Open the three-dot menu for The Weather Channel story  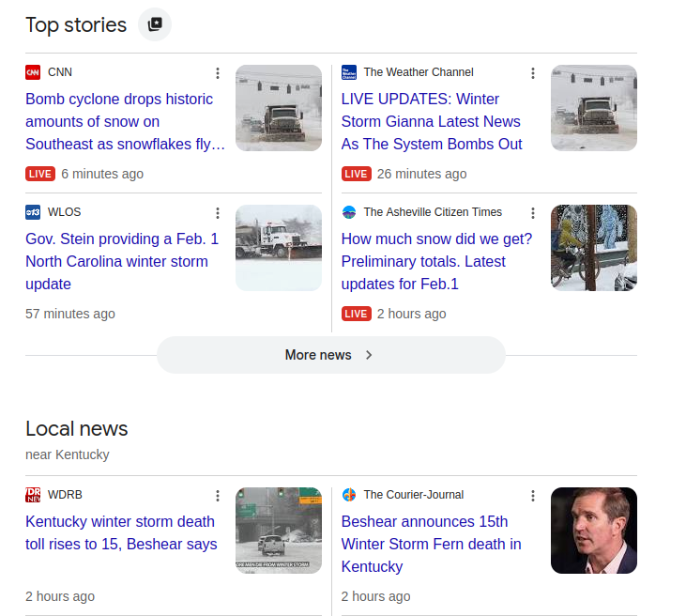(533, 73)
